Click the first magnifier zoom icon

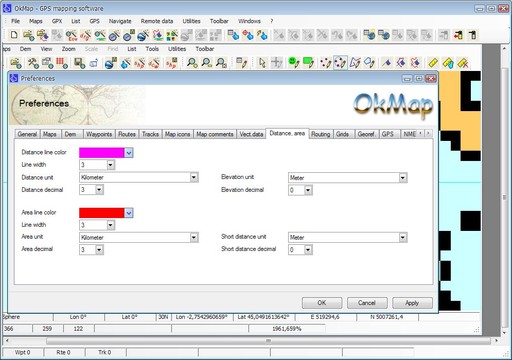pyautogui.click(x=192, y=62)
